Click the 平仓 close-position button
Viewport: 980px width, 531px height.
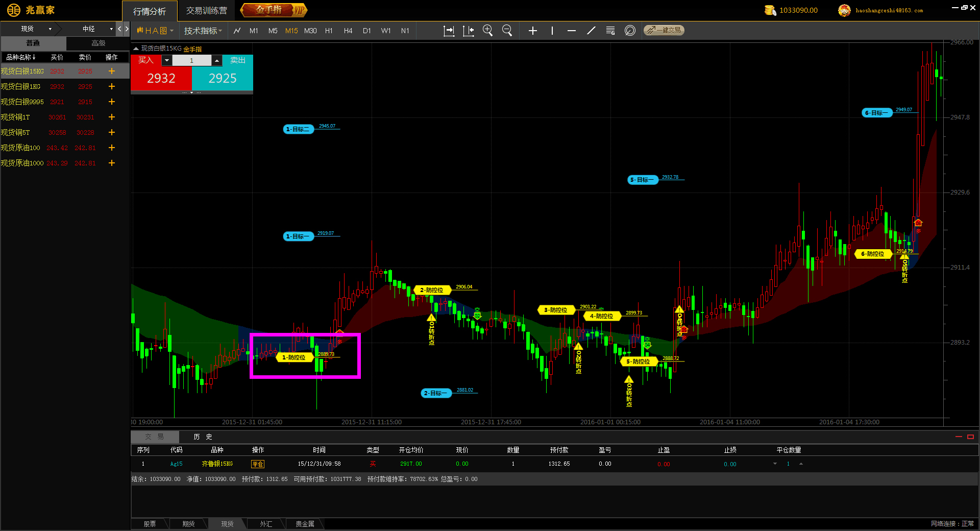[x=258, y=464]
